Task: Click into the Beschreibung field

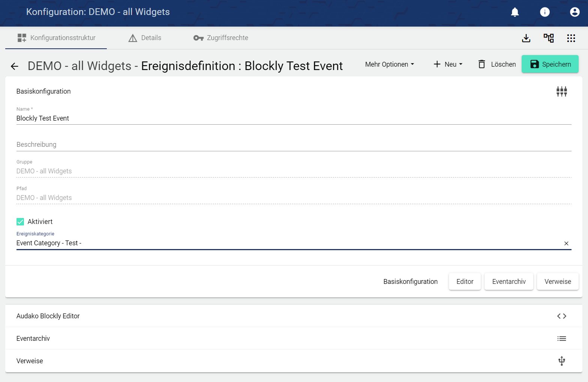Action: [293, 145]
